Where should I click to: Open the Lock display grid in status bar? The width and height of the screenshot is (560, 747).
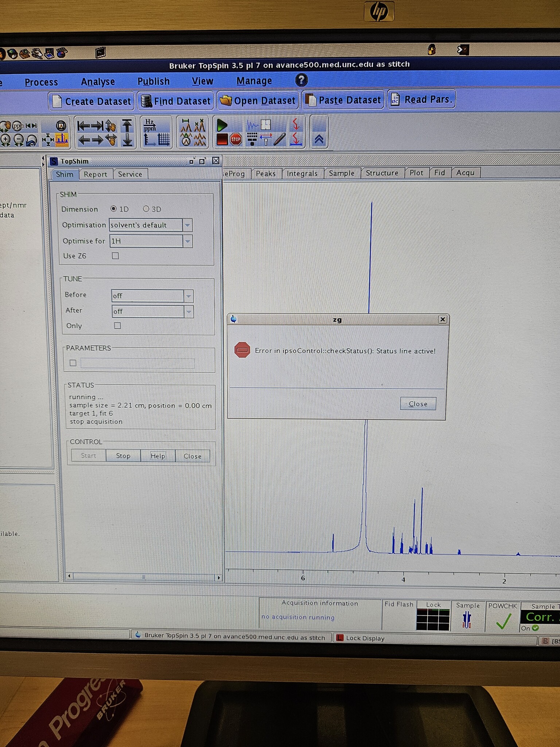click(x=433, y=620)
